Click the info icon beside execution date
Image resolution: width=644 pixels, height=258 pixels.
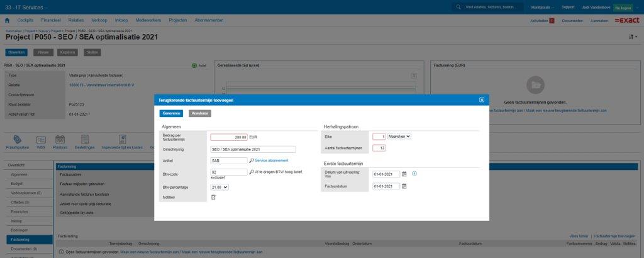pos(414,174)
